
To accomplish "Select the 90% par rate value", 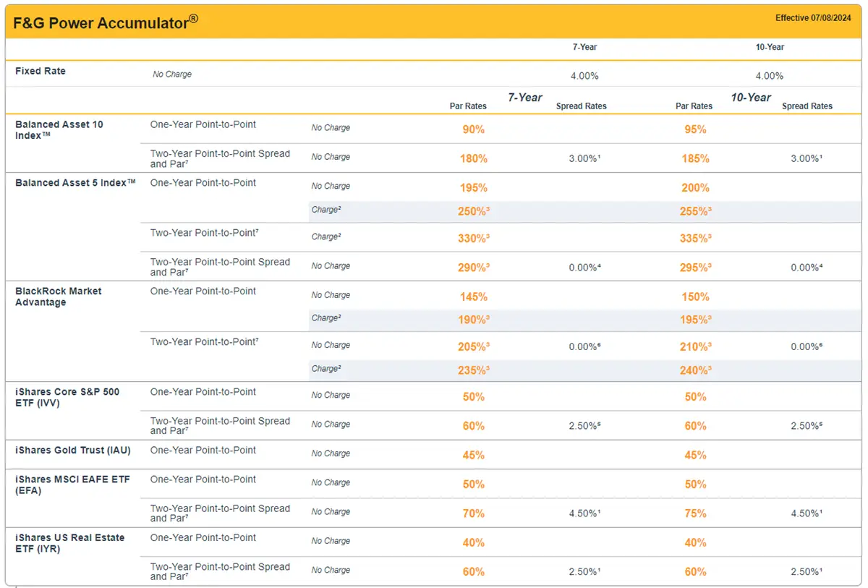I will pos(474,129).
